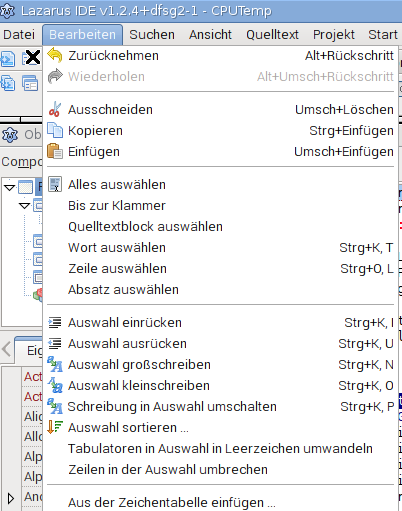The image size is (402, 511).
Task: Open the Projekt menu
Action: [x=334, y=35]
